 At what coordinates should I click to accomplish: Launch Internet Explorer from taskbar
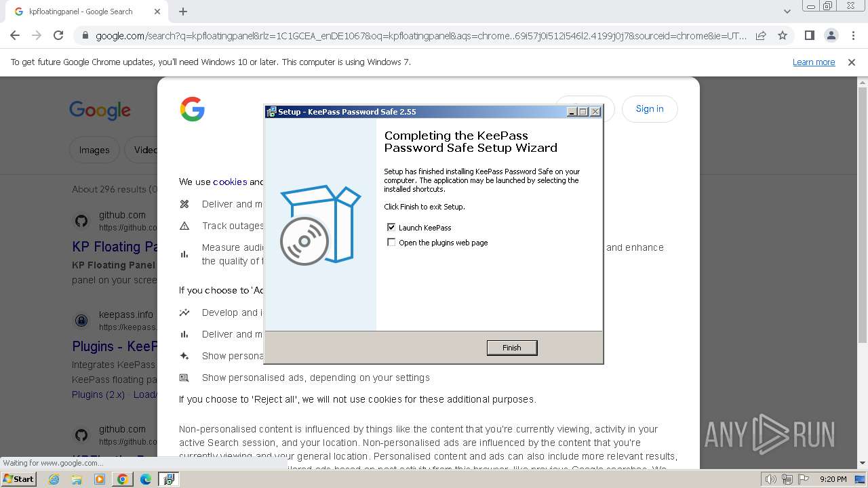point(54,479)
